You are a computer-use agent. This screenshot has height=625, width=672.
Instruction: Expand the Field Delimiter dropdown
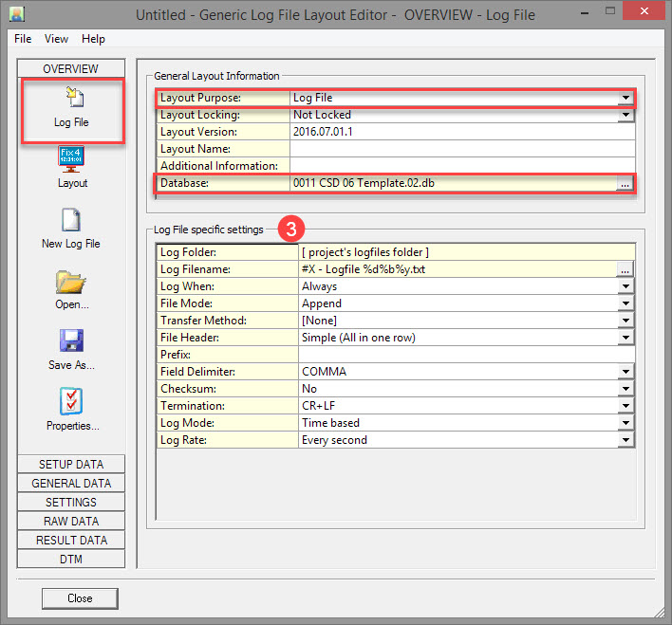pyautogui.click(x=625, y=372)
